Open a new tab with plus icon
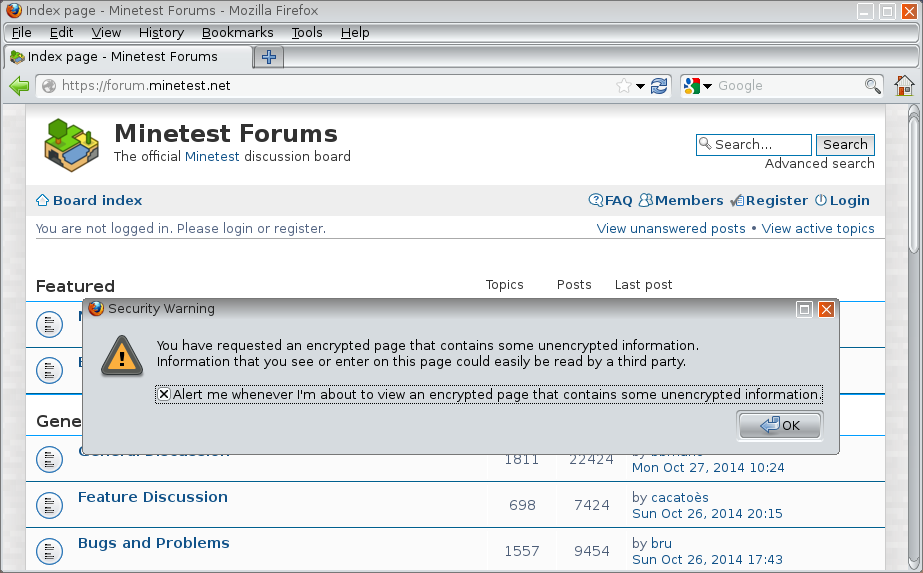Image resolution: width=923 pixels, height=573 pixels. pyautogui.click(x=269, y=57)
